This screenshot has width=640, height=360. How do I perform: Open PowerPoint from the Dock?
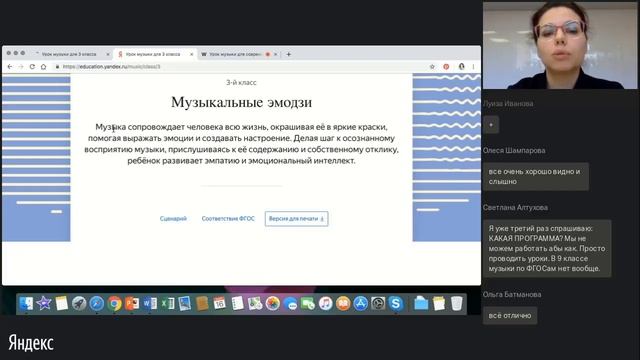[x=132, y=304]
